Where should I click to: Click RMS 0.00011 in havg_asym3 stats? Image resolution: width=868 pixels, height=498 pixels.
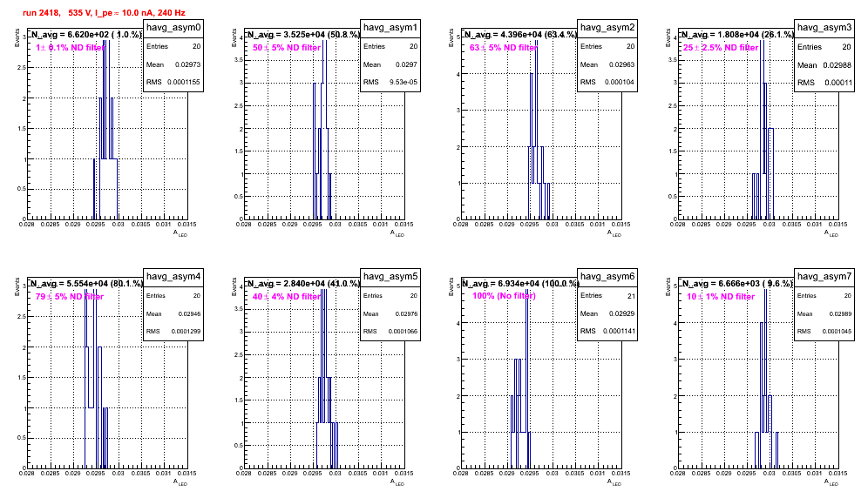click(824, 83)
